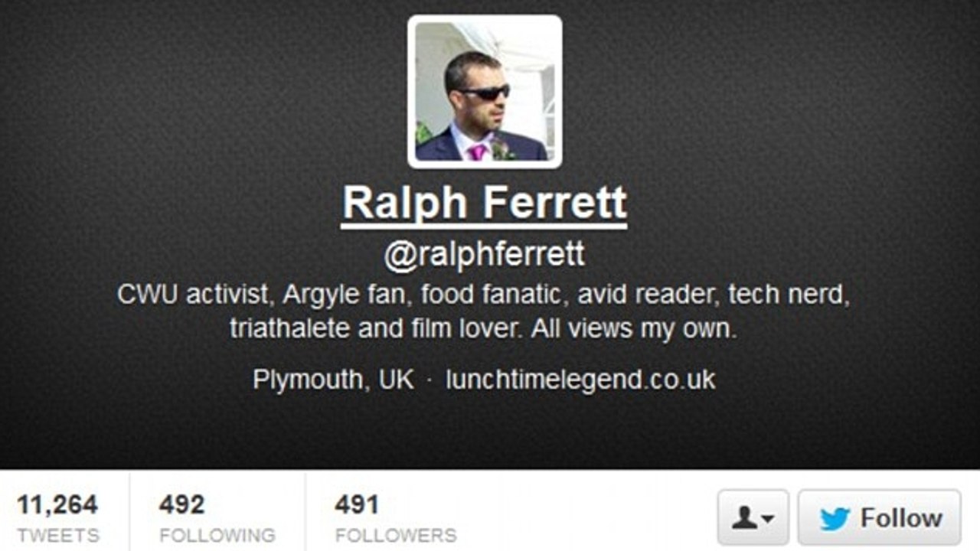
Task: Click the Plymouth, UK location text
Action: (x=333, y=380)
